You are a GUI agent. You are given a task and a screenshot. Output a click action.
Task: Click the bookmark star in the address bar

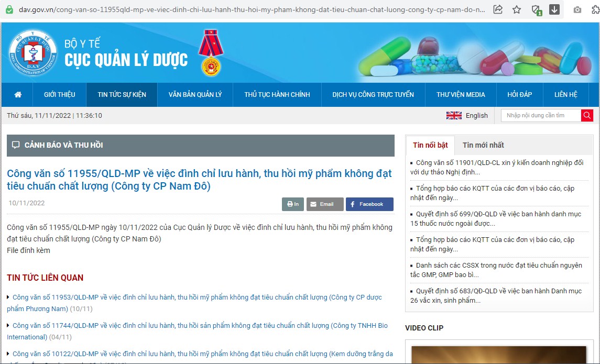point(517,9)
